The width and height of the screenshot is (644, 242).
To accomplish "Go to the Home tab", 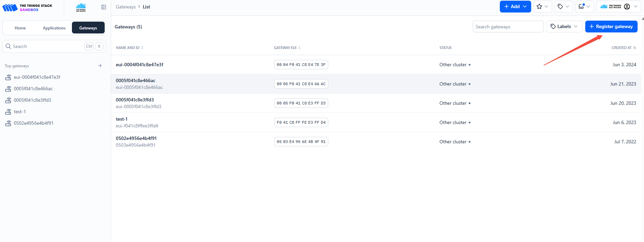I will tap(20, 28).
